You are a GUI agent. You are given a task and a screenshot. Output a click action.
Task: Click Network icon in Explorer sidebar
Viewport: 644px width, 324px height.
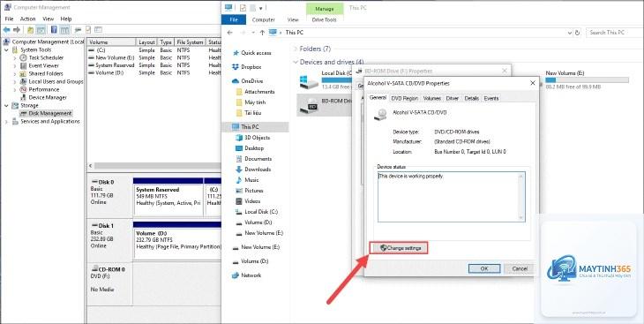(x=236, y=275)
